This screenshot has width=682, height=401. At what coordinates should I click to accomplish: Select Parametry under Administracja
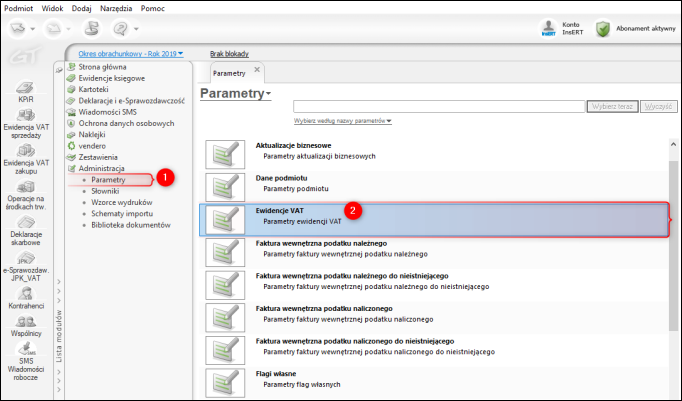(x=108, y=180)
